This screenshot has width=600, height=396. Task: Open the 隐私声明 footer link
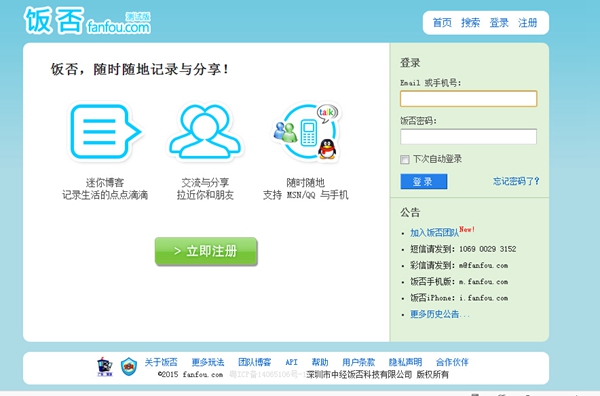405,362
